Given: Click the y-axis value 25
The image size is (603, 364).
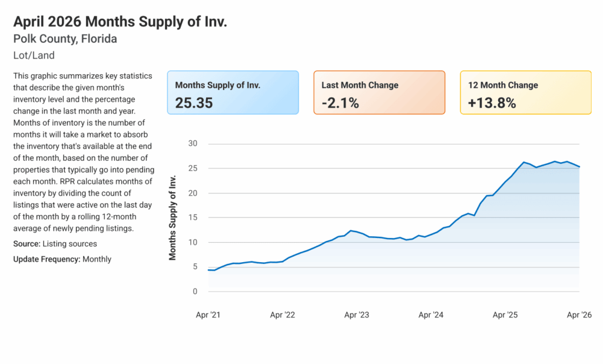Looking at the screenshot, I should pyautogui.click(x=193, y=168).
